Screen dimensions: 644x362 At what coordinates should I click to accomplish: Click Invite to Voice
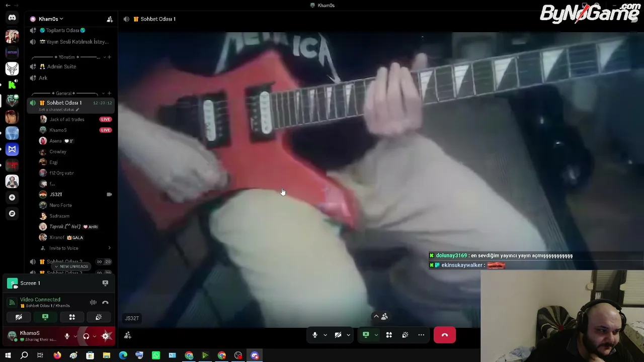click(63, 248)
